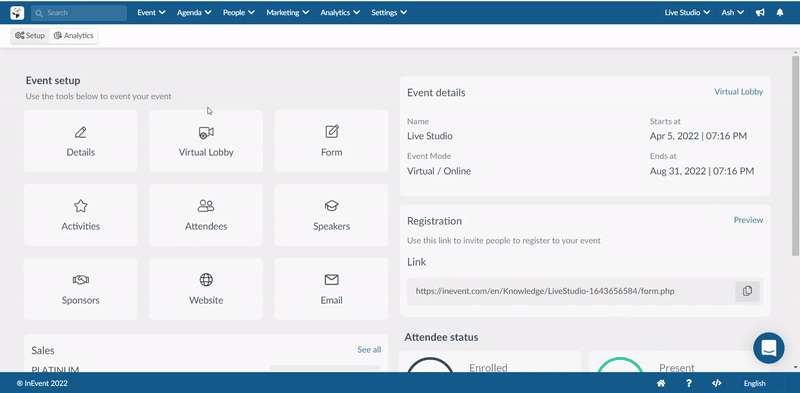Select the Setup tab
This screenshot has width=800, height=393.
pyautogui.click(x=30, y=36)
